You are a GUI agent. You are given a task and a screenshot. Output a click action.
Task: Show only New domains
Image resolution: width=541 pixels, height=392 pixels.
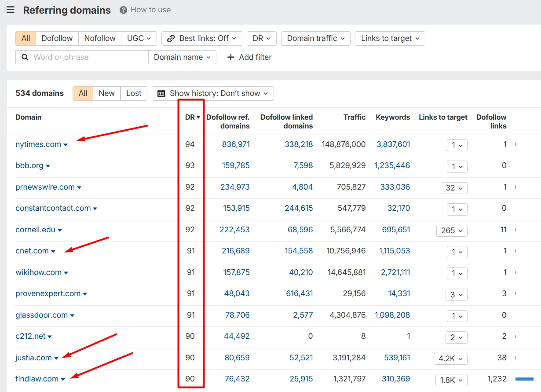(107, 93)
